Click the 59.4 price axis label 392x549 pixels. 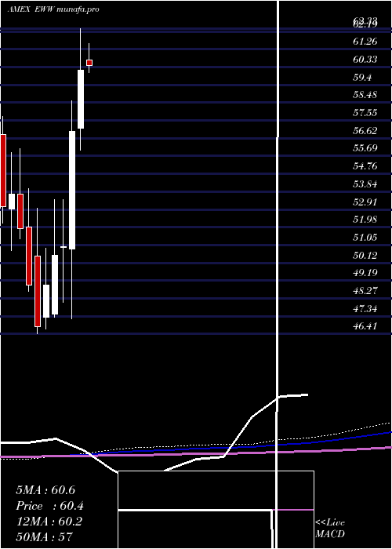coord(362,78)
